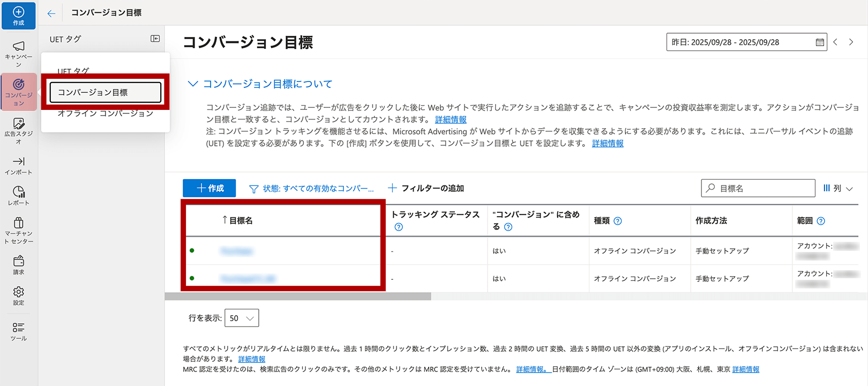868x386 pixels.
Task: Collapse the コンバージョン目標について section
Action: (x=193, y=84)
